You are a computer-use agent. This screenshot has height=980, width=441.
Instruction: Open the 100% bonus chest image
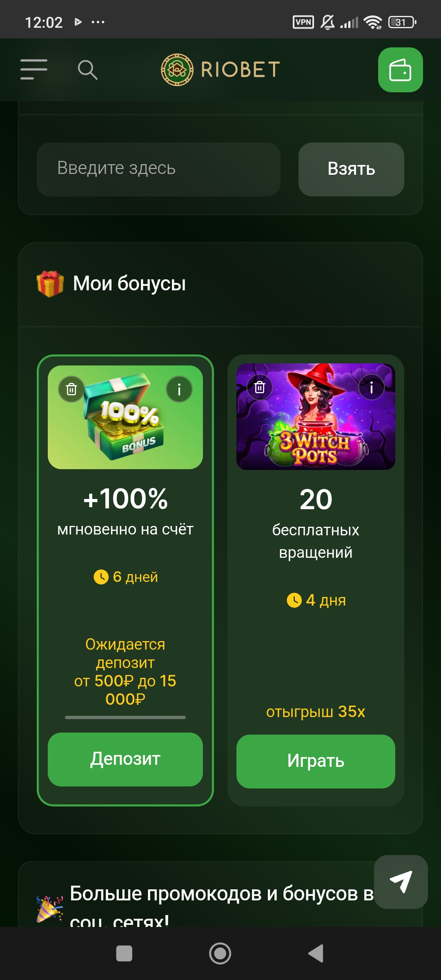coord(125,417)
